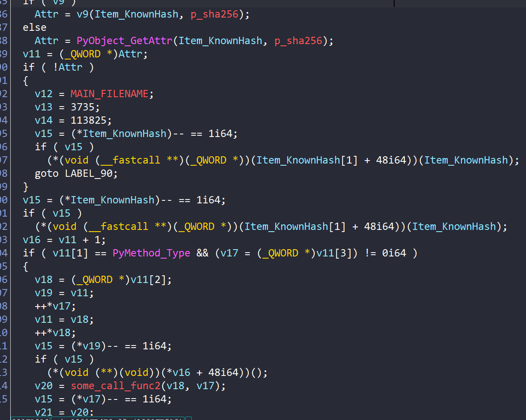This screenshot has height=420, width=526.
Task: Select v19 in the v19 = v11 line
Action: tap(44, 293)
